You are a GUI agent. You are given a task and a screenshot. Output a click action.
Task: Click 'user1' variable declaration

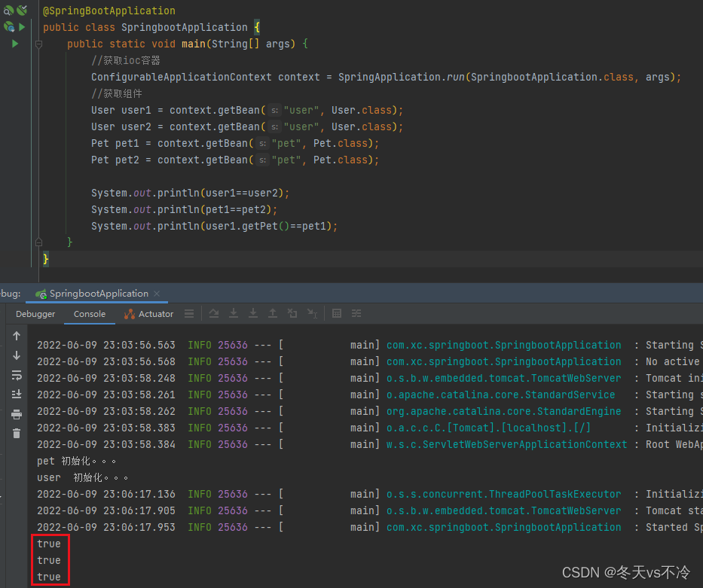[x=136, y=110]
